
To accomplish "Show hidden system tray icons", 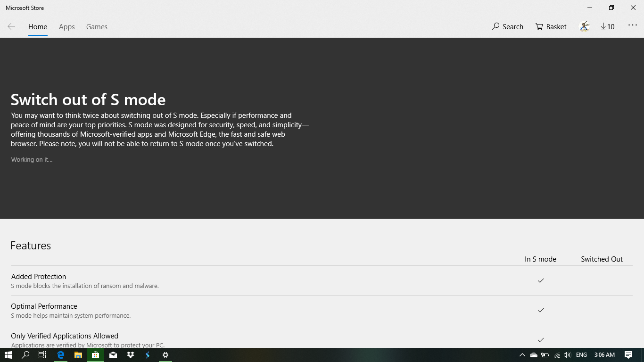I will (x=522, y=355).
